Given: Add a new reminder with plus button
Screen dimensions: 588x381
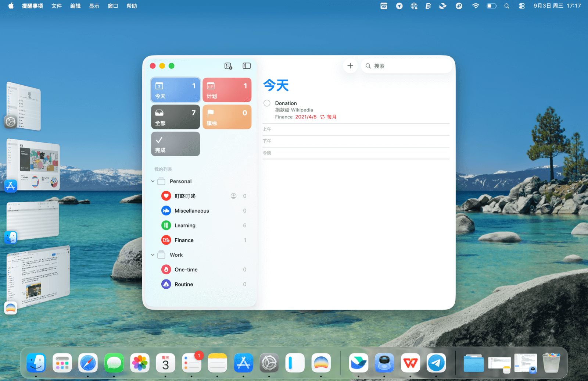Looking at the screenshot, I should [350, 66].
